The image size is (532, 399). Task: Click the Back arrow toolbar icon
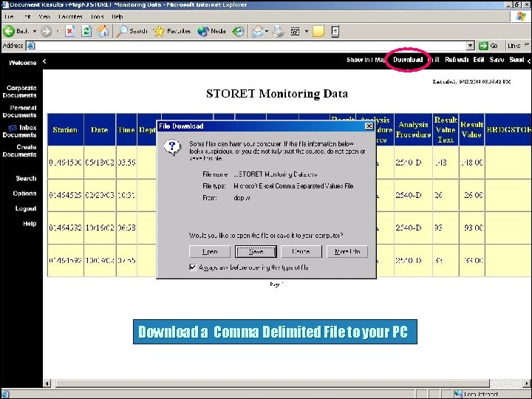coord(9,31)
